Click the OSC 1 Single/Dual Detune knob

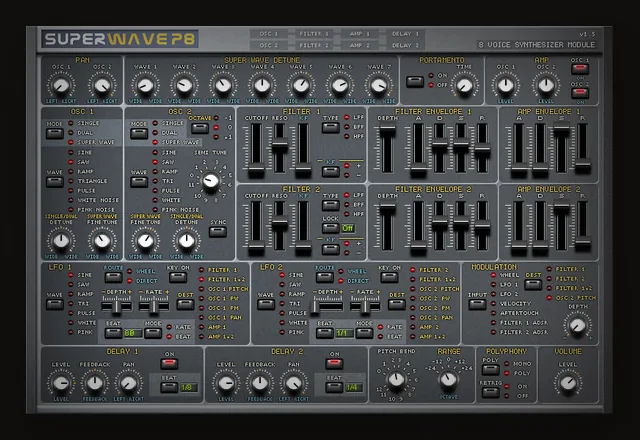pos(61,241)
